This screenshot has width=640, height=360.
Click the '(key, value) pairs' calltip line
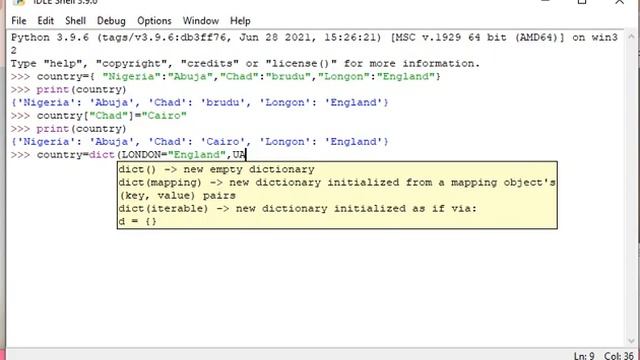pos(177,196)
